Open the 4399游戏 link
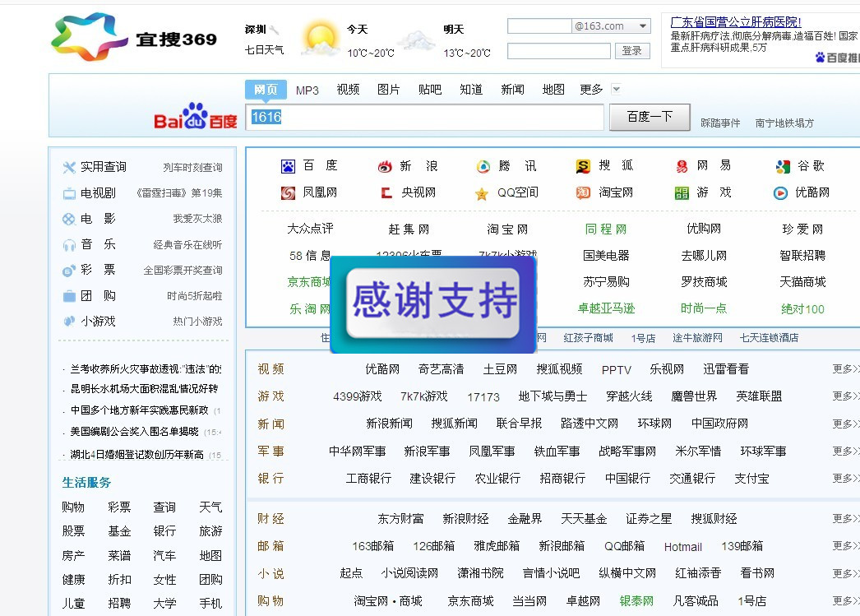This screenshot has width=860, height=616. pyautogui.click(x=358, y=396)
